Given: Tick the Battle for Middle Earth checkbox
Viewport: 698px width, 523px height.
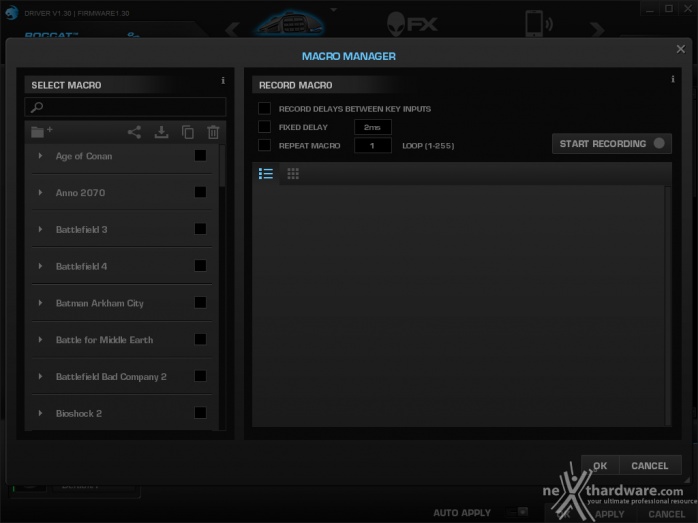Looking at the screenshot, I should [x=200, y=340].
